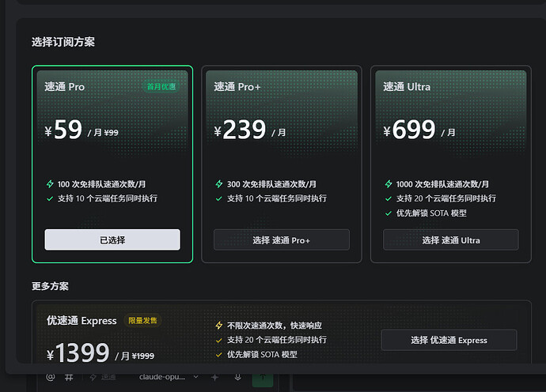Click the crossed-out ¥1999 original price
The width and height of the screenshot is (546, 392).
(143, 356)
